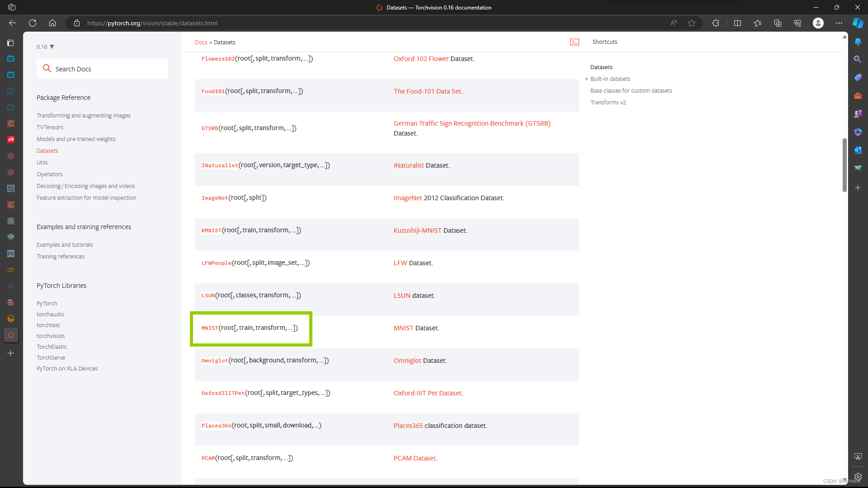Click the Kuzushiji-MNIST link
This screenshot has height=488, width=868.
pos(417,230)
